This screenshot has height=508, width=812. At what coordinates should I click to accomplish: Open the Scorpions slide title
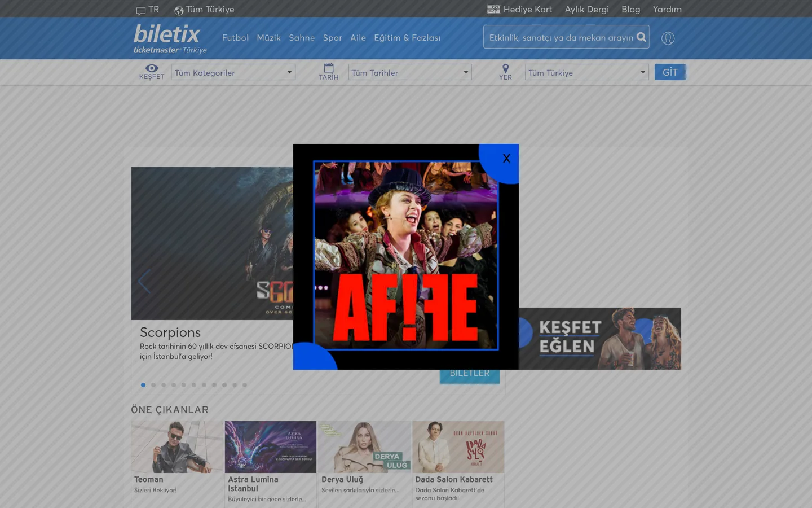pyautogui.click(x=170, y=332)
